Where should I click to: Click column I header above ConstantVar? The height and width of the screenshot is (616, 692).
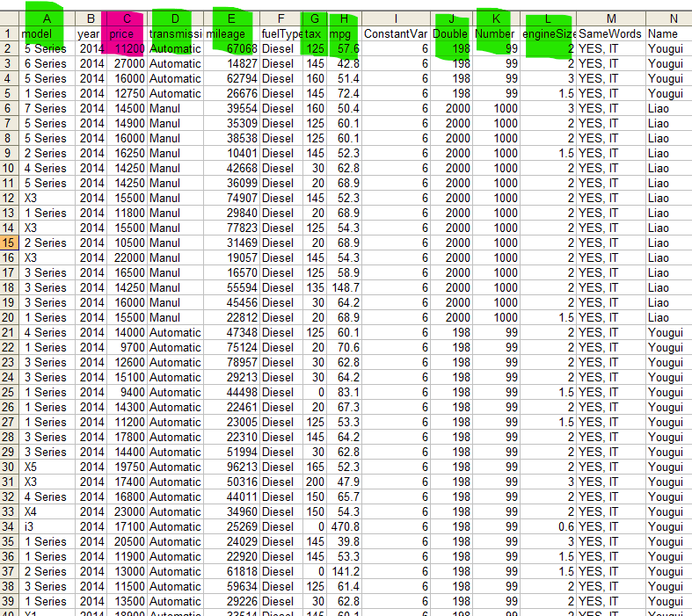click(395, 18)
